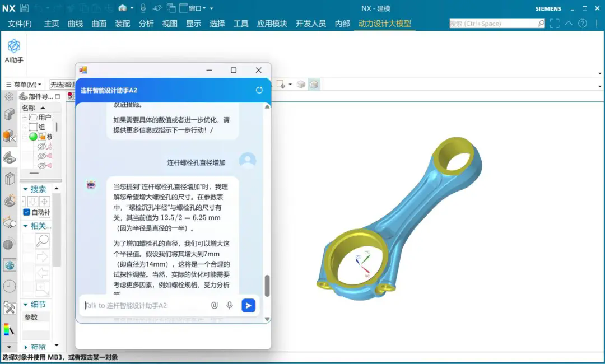Refresh the 连杆智能设计助手A2 conversation
Viewport: 605px width, 364px height.
point(259,90)
